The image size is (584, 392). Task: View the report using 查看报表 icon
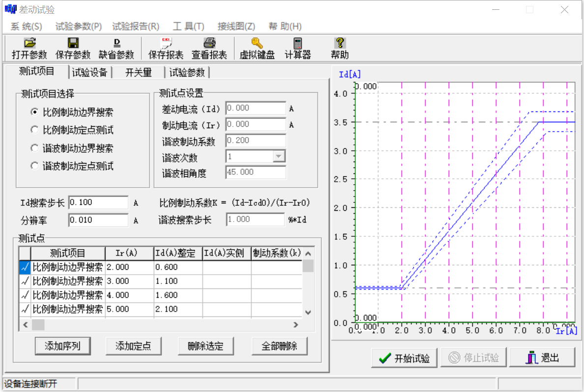208,48
